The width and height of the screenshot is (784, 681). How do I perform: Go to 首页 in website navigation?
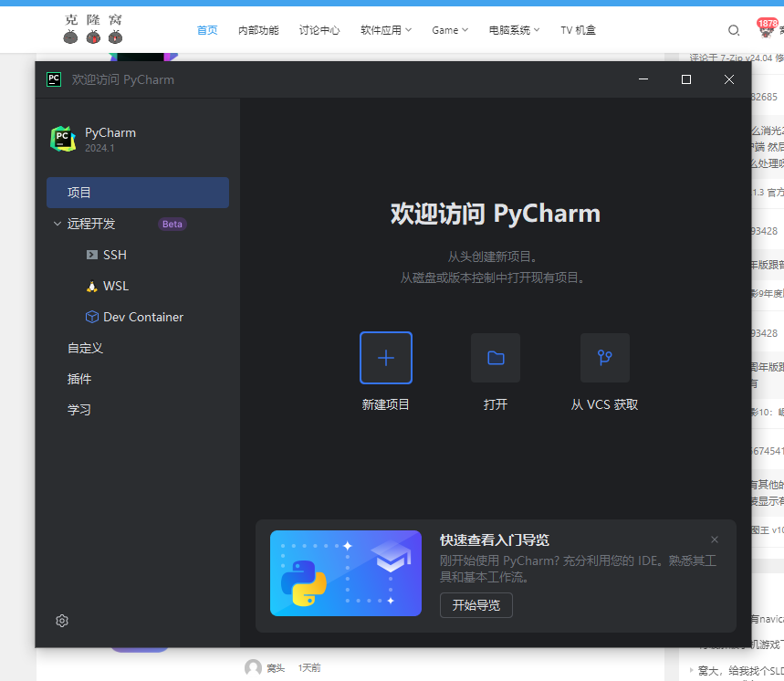[x=207, y=30]
